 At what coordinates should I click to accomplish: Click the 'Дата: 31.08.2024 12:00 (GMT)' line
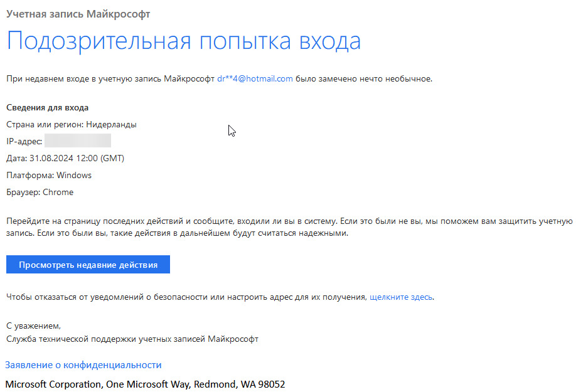65,158
